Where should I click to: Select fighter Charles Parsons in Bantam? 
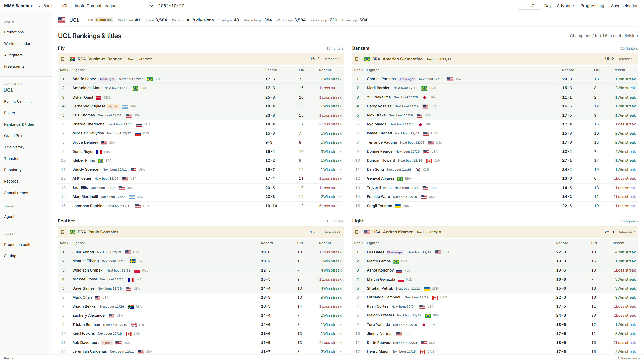click(x=381, y=79)
